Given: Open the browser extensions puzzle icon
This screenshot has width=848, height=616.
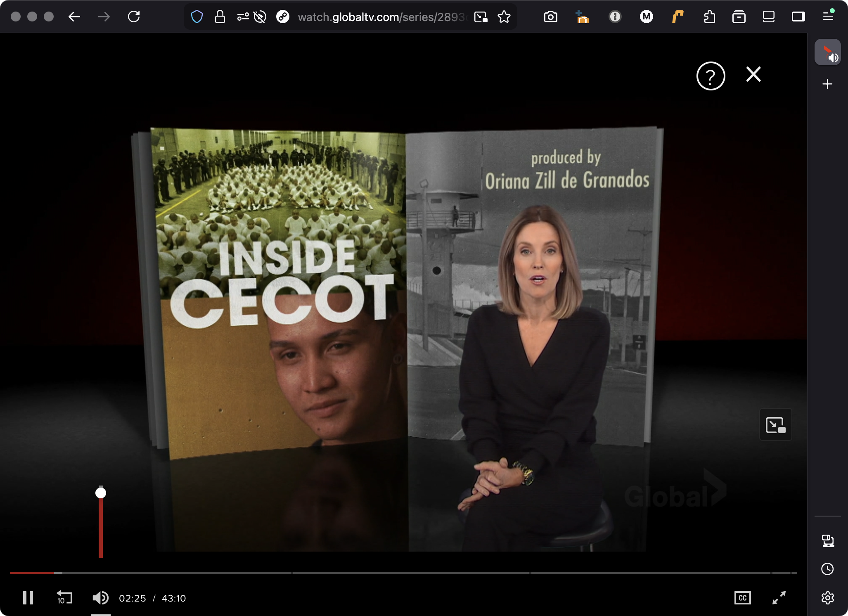Looking at the screenshot, I should tap(709, 17).
